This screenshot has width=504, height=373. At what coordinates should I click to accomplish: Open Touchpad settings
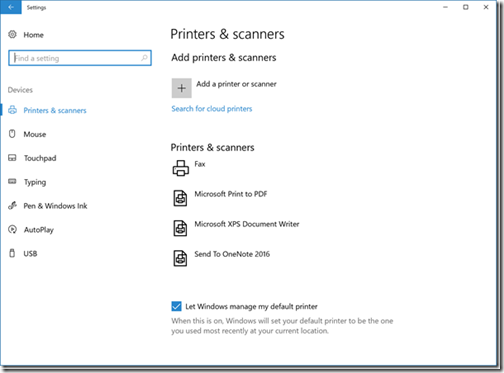40,158
